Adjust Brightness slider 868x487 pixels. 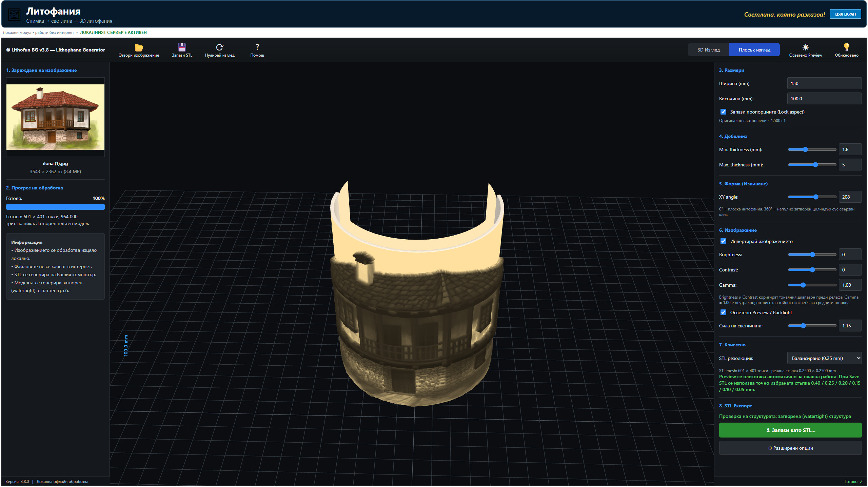coord(812,255)
